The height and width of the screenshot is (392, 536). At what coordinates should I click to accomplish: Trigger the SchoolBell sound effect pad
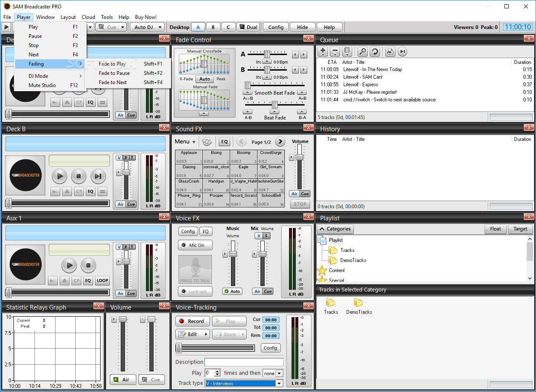point(271,200)
